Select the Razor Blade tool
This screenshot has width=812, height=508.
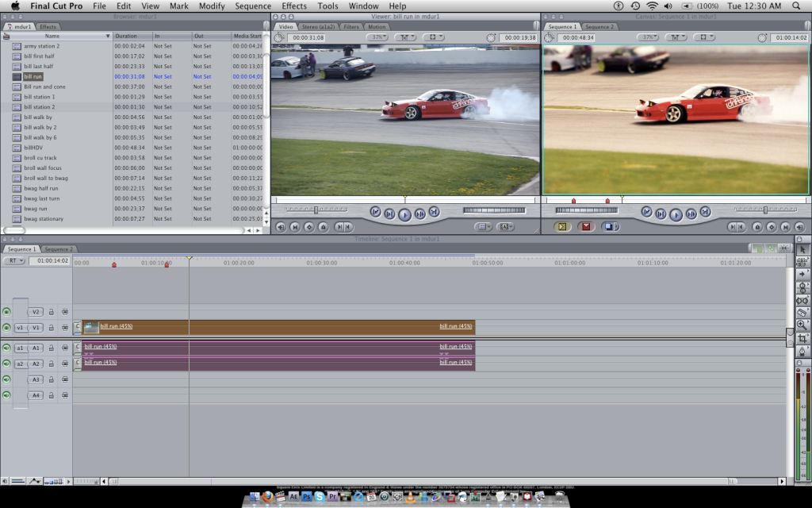click(x=802, y=313)
